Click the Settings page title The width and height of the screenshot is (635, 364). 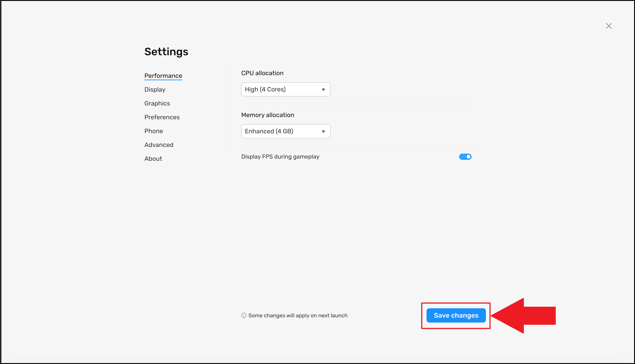click(x=166, y=52)
